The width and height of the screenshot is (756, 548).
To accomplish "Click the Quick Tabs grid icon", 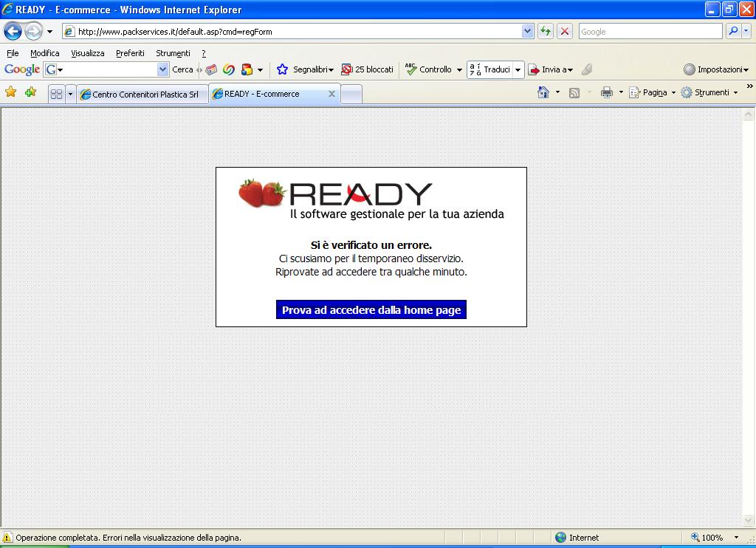I will coord(56,94).
